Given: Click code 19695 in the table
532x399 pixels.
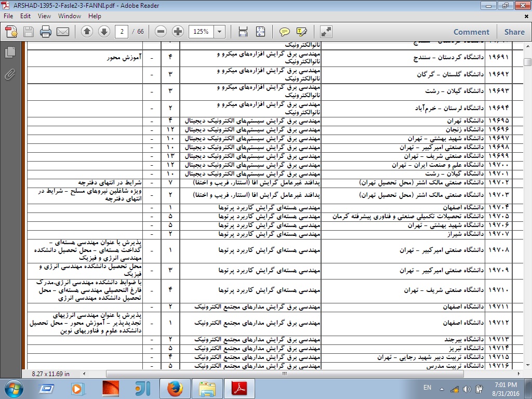Looking at the screenshot, I should pos(499,121).
